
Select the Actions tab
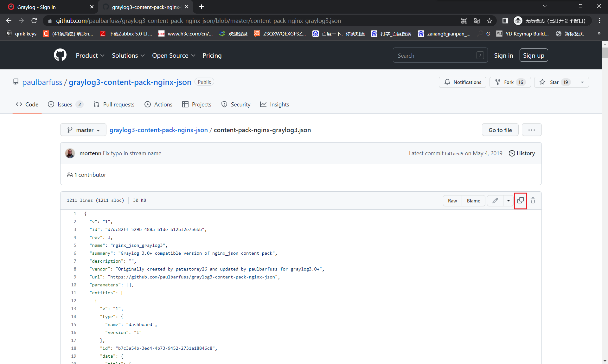158,104
